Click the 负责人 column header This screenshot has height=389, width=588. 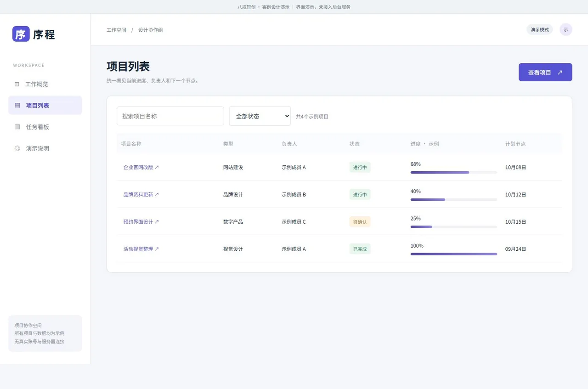[x=289, y=144]
